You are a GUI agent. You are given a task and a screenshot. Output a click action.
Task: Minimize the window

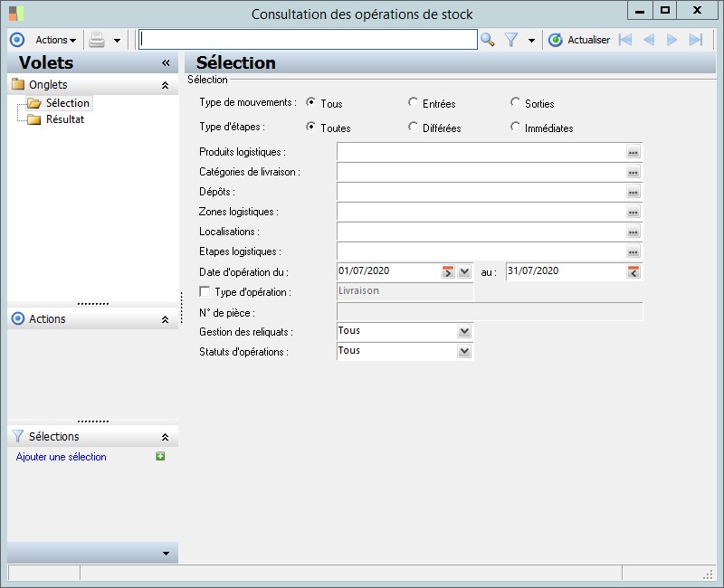(x=640, y=11)
